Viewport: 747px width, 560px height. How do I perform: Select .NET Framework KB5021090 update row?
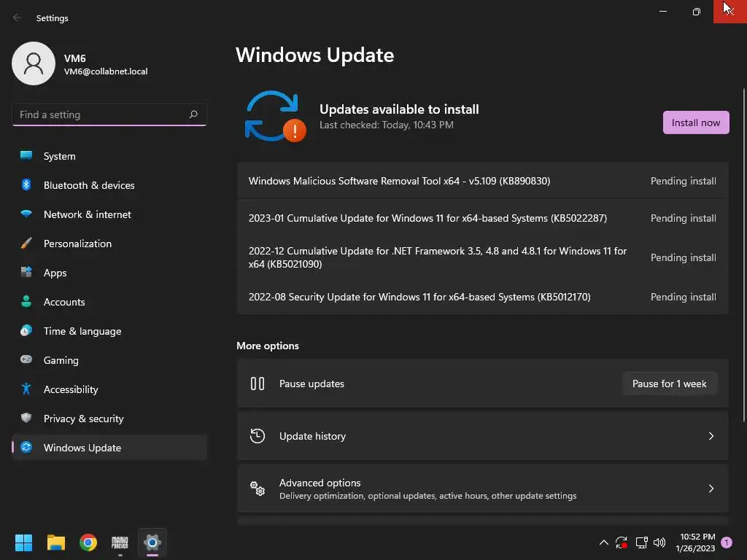pos(483,257)
